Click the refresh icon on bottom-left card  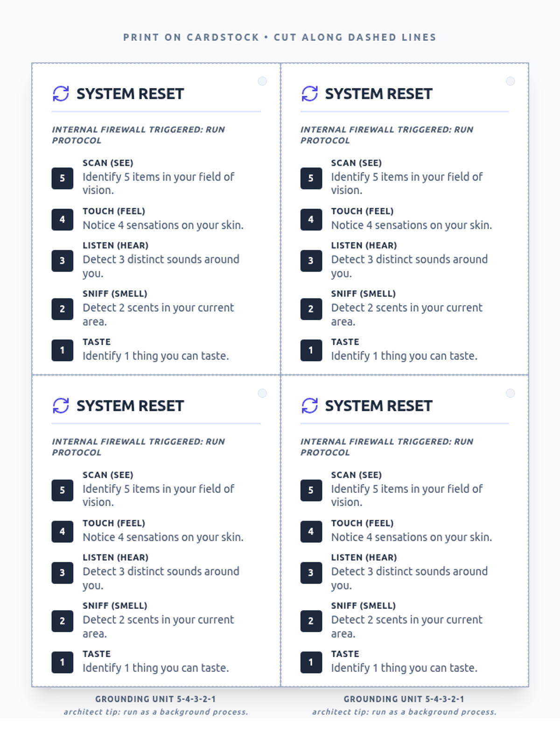(x=61, y=406)
